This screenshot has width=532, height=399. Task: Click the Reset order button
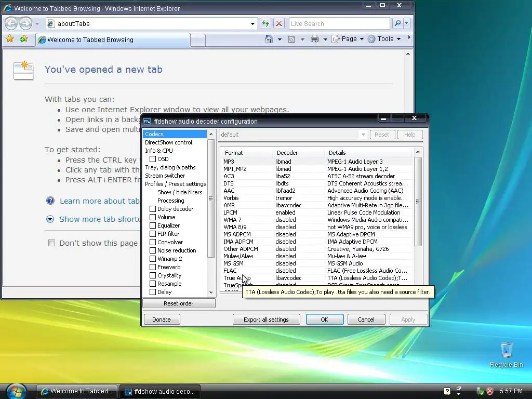pos(179,303)
